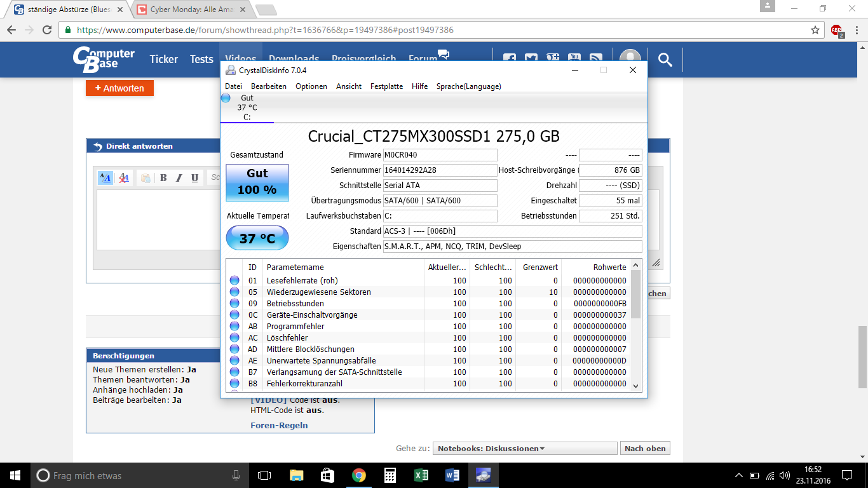The width and height of the screenshot is (868, 488).
Task: Open the Gehe zu Notebooks: Diskussionen dropdown
Action: (525, 448)
